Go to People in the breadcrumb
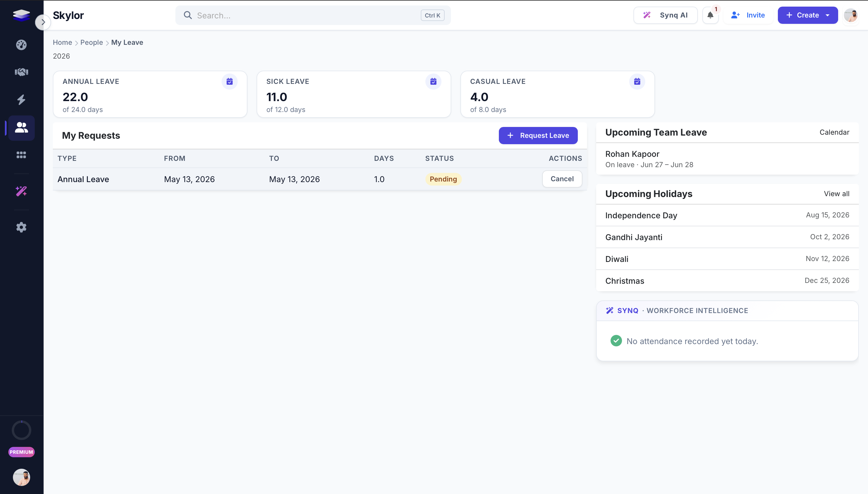 pos(92,43)
